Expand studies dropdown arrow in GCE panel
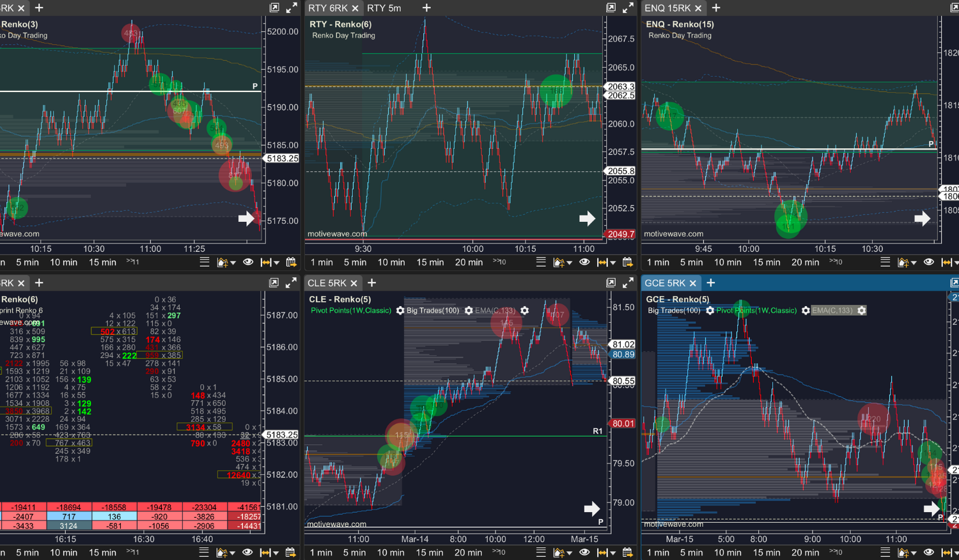Viewport: 959px width, 560px height. click(913, 553)
